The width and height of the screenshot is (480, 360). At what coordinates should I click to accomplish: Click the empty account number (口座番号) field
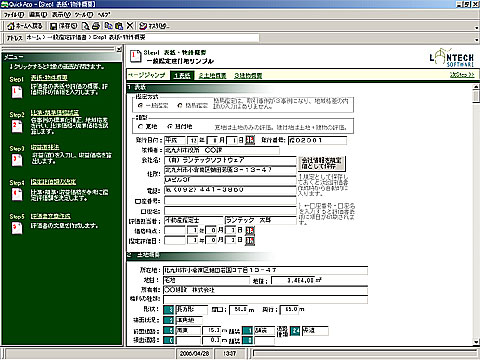(x=230, y=201)
